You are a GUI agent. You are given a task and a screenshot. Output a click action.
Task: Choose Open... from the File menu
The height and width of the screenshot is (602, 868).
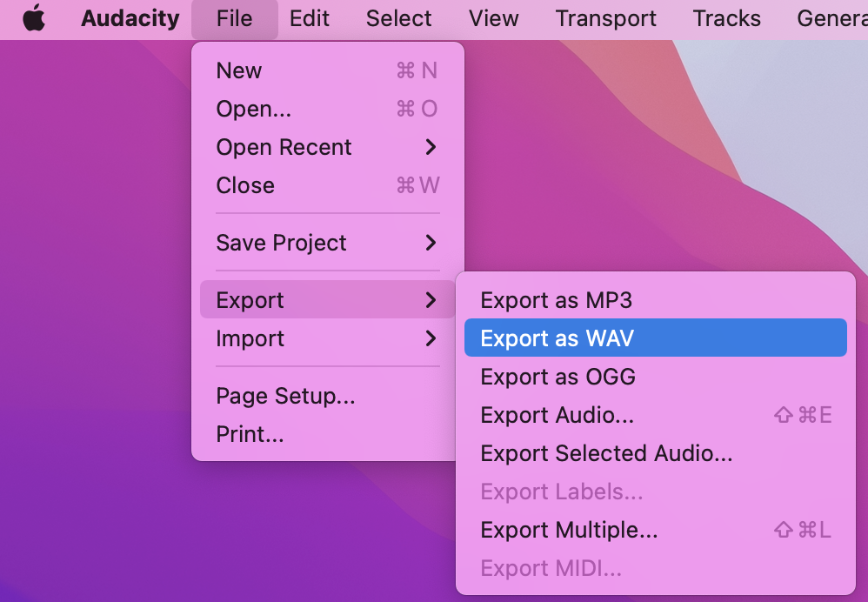pos(328,109)
